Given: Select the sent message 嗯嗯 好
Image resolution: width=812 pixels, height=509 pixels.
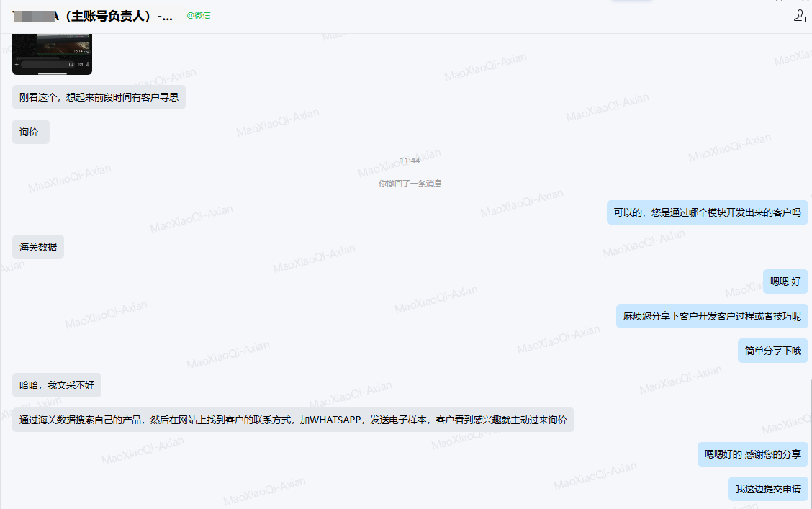Looking at the screenshot, I should 785,281.
